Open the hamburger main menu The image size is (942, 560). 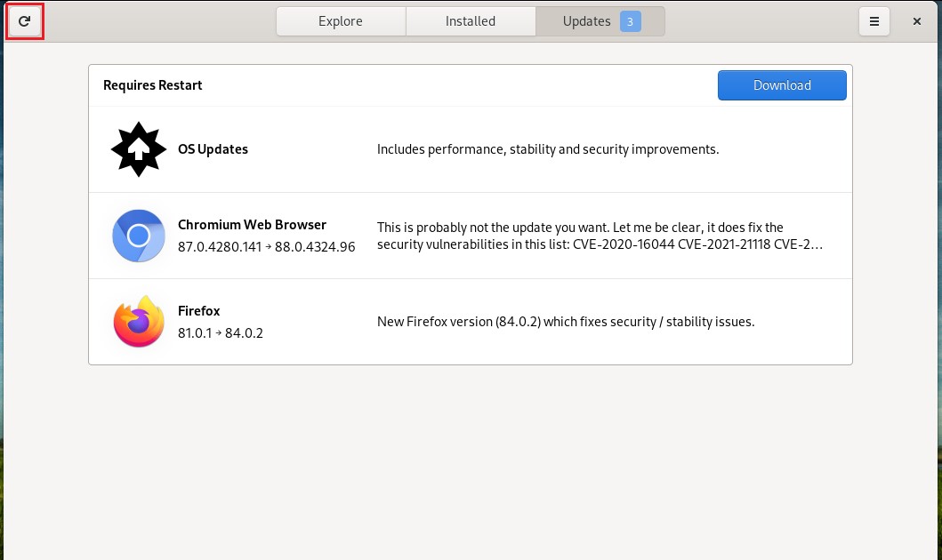874,21
